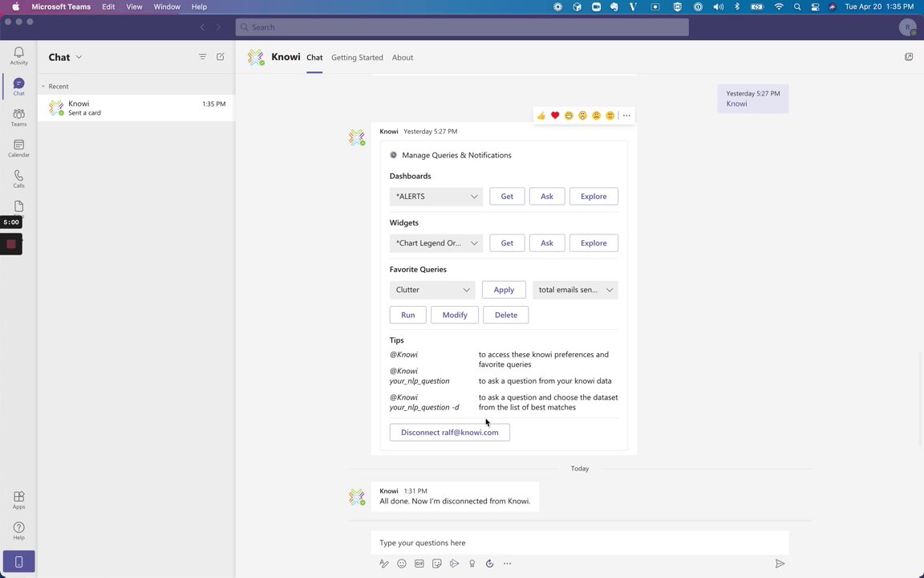Screen dimensions: 924x578
Task: Start a new chat with compose icon
Action: (x=221, y=57)
